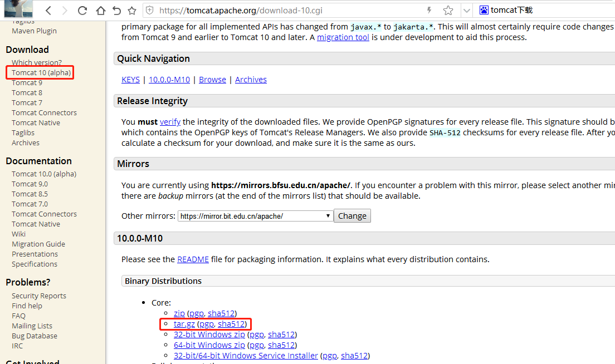Open the mirror selection dropdown

pos(255,216)
